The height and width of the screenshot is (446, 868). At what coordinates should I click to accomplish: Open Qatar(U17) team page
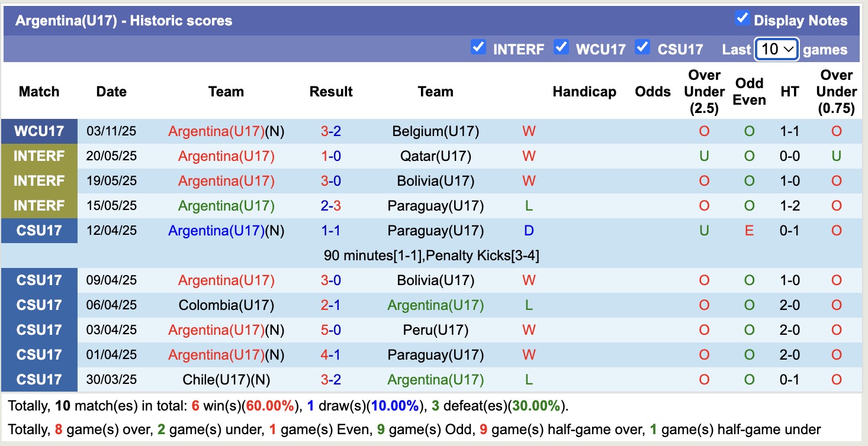point(435,156)
